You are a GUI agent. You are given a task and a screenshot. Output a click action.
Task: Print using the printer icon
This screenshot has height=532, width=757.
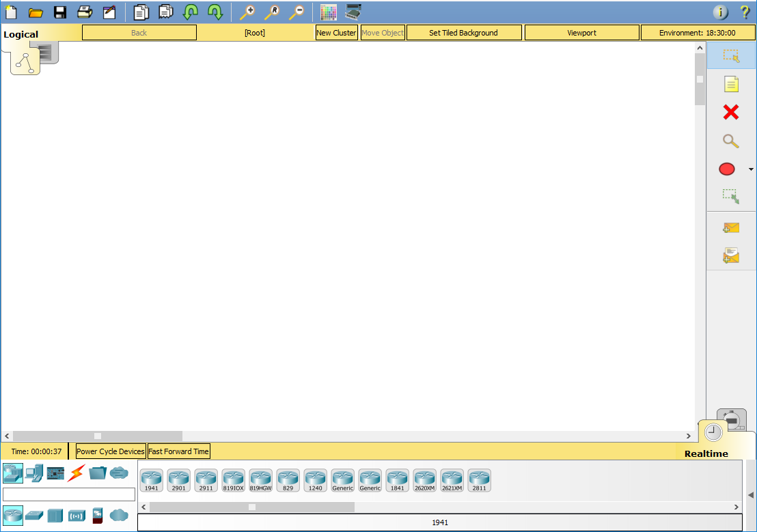click(85, 12)
